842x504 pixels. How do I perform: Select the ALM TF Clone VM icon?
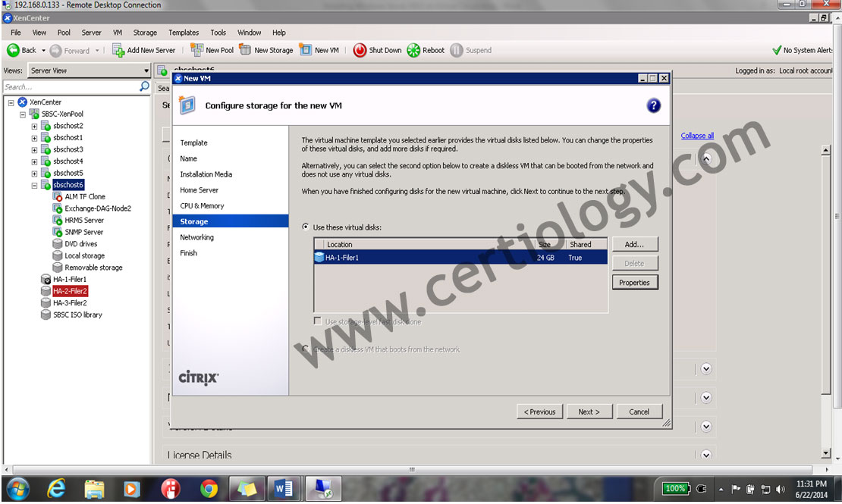tap(58, 196)
